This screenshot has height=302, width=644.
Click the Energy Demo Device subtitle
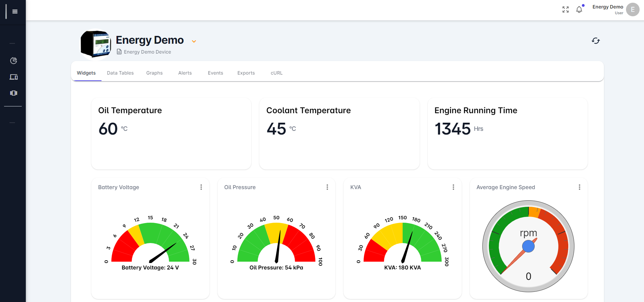point(147,52)
